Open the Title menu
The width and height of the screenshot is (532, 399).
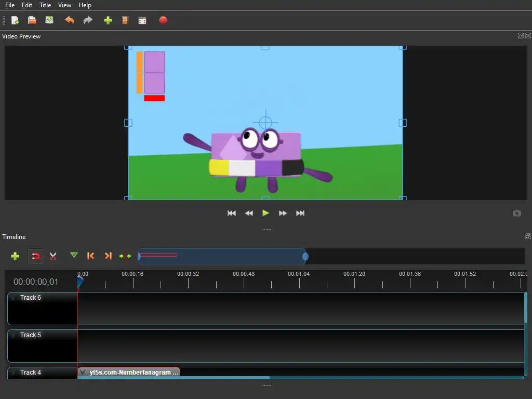45,5
